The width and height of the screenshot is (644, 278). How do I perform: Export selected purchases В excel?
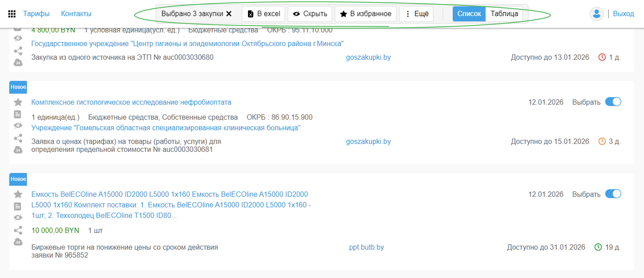264,14
